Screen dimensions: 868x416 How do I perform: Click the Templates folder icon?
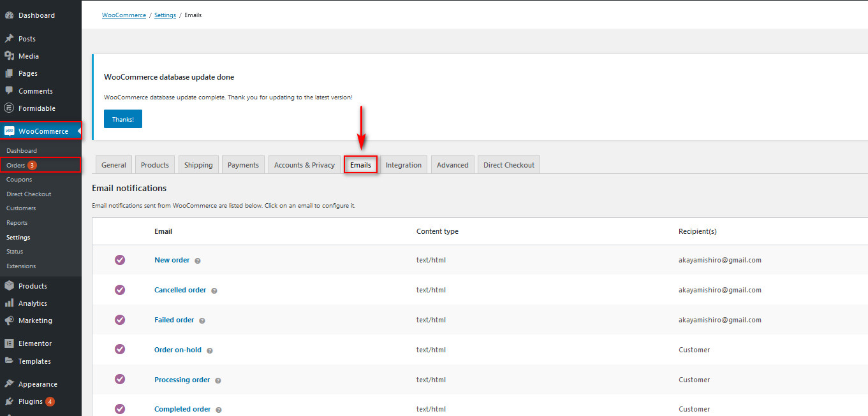point(9,361)
